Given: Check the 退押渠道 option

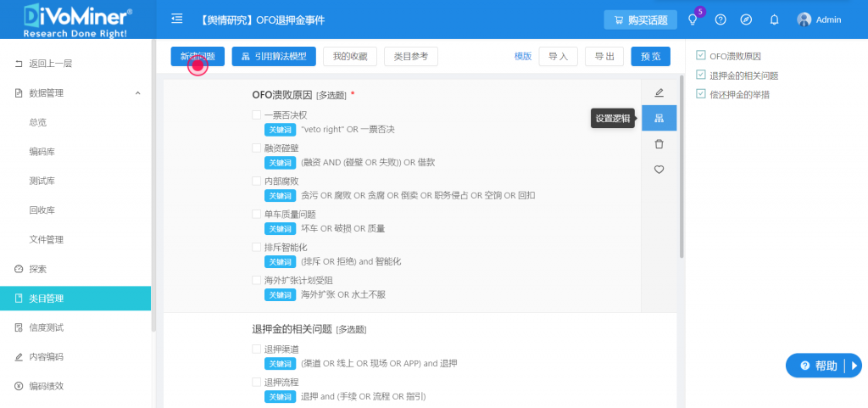Looking at the screenshot, I should [256, 349].
